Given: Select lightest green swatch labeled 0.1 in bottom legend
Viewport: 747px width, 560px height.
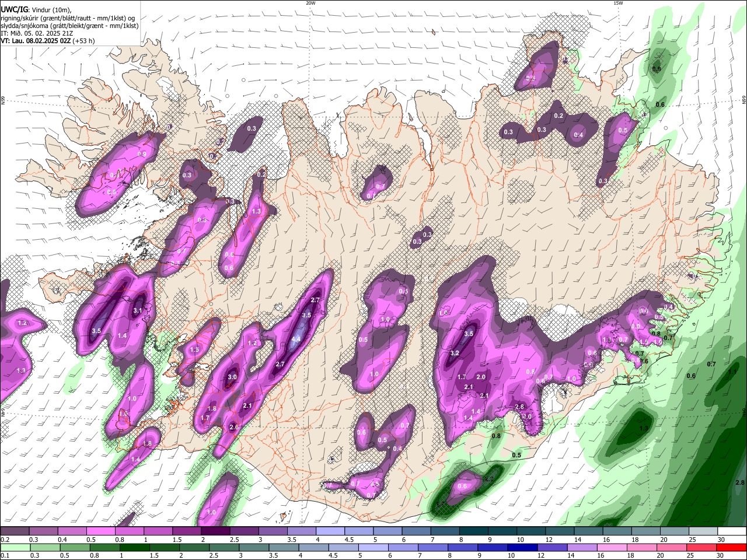Looking at the screenshot, I should click(15, 547).
